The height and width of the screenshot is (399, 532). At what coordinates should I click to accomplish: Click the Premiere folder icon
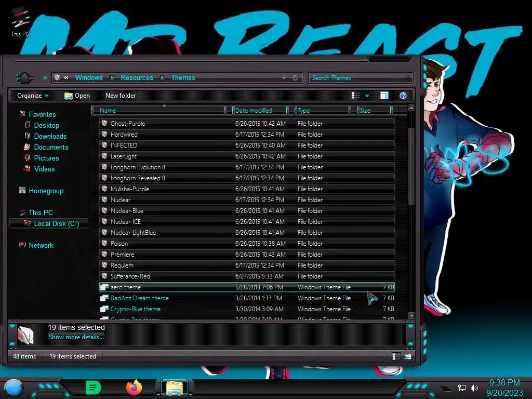(104, 254)
